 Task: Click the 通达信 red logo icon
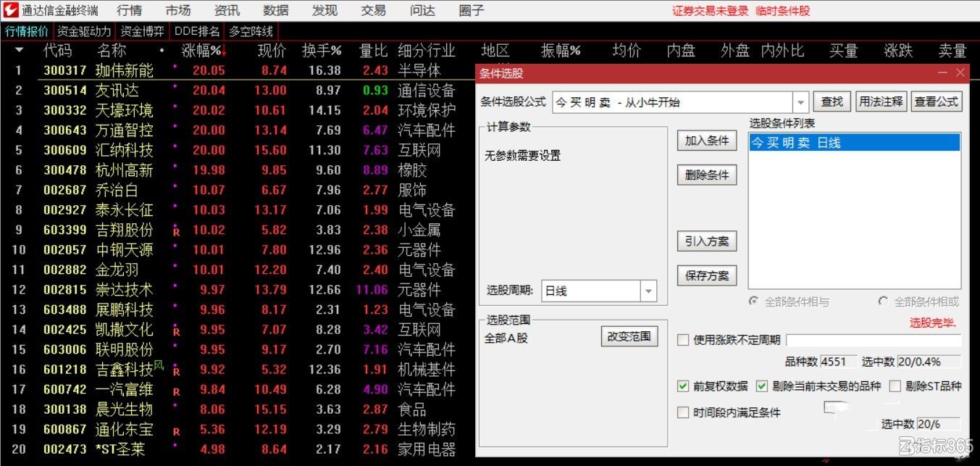pos(10,10)
